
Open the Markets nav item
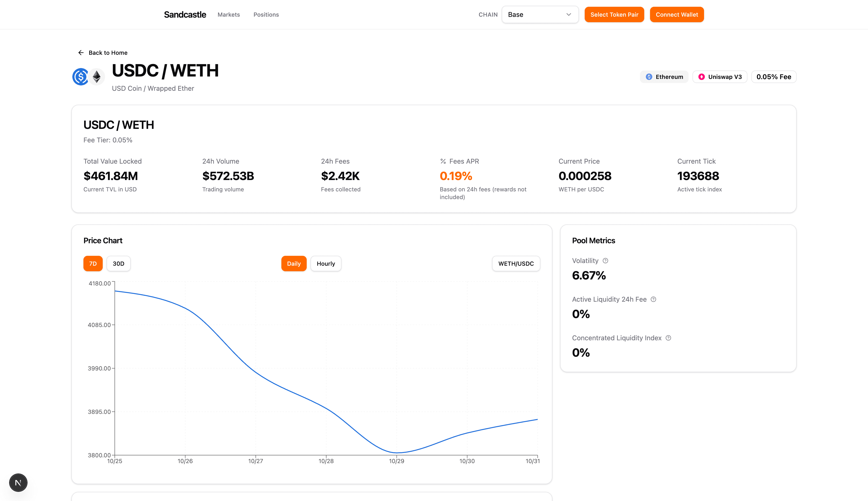(x=229, y=14)
